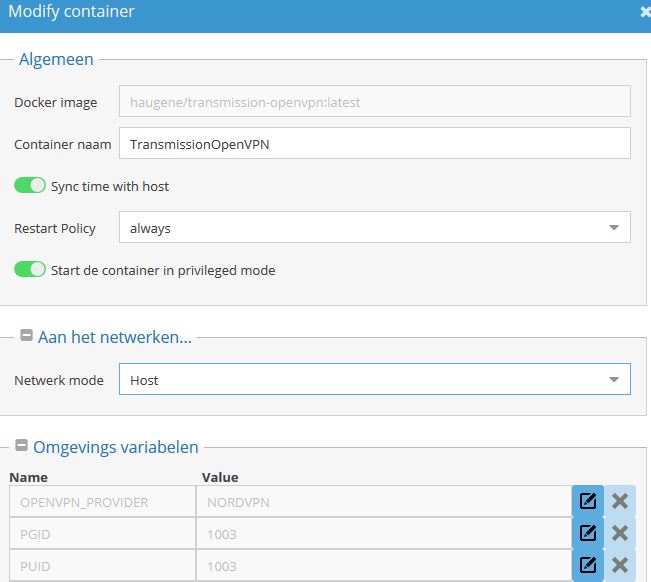Click the Start de container in privileged mode label

click(163, 270)
